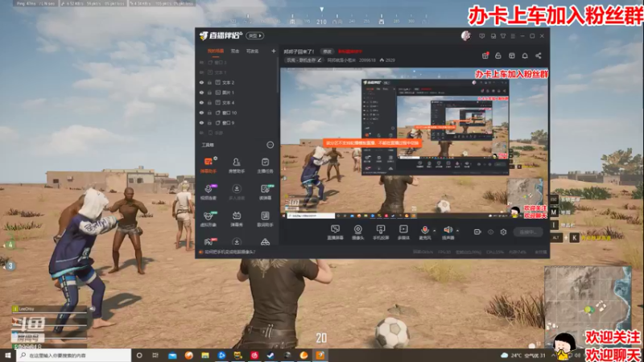The height and width of the screenshot is (362, 644).
Task: Edit stream category via pencil icon
Action: pos(320,60)
